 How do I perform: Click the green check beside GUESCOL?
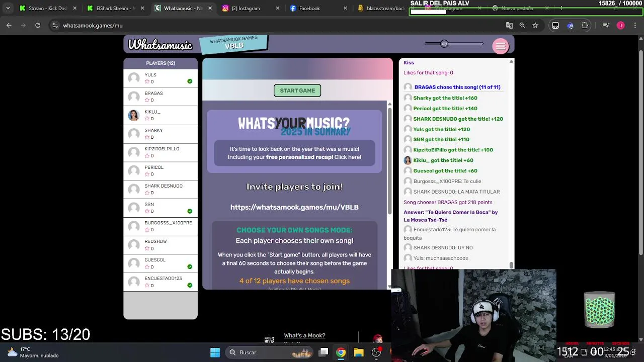(x=190, y=266)
